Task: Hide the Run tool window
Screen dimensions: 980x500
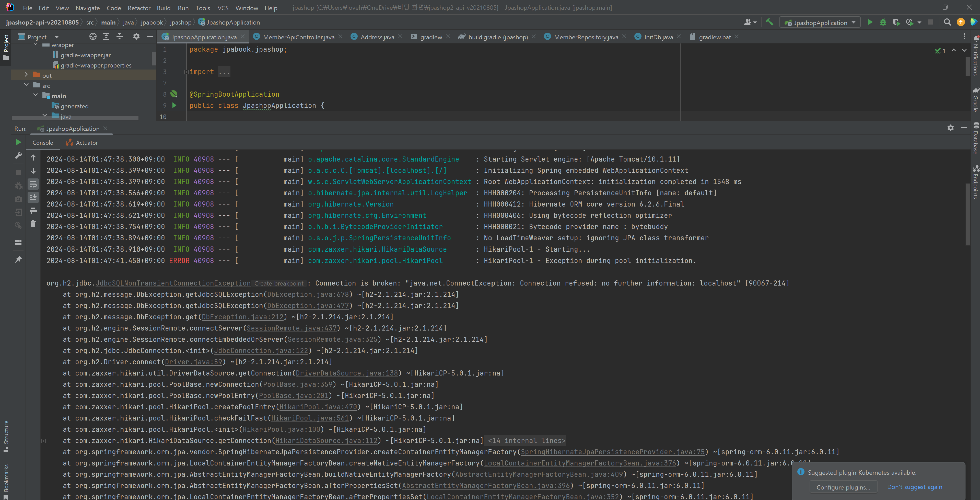Action: [x=964, y=128]
